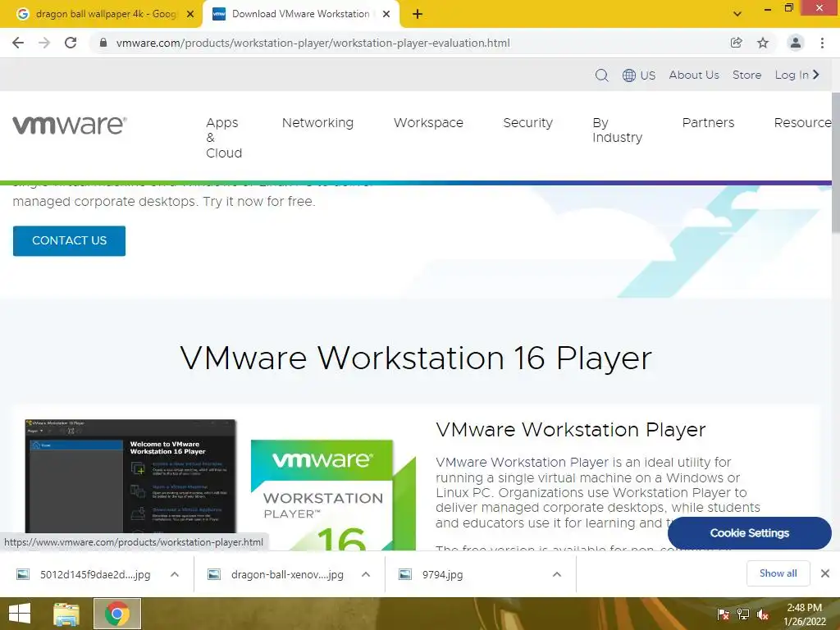The width and height of the screenshot is (840, 630).
Task: Open the Partners menu
Action: point(708,123)
